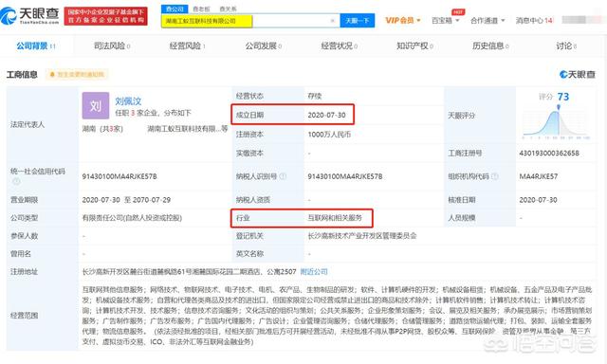Screen dimensions: 607x364
Task: Click the info icon beside 组织机构代码
Action: pos(495,176)
